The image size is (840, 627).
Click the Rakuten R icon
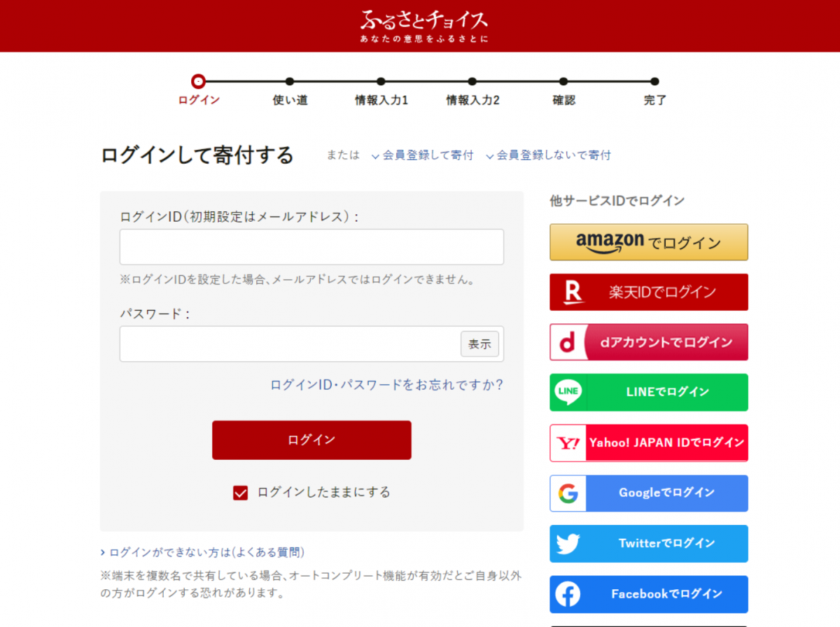tap(573, 293)
